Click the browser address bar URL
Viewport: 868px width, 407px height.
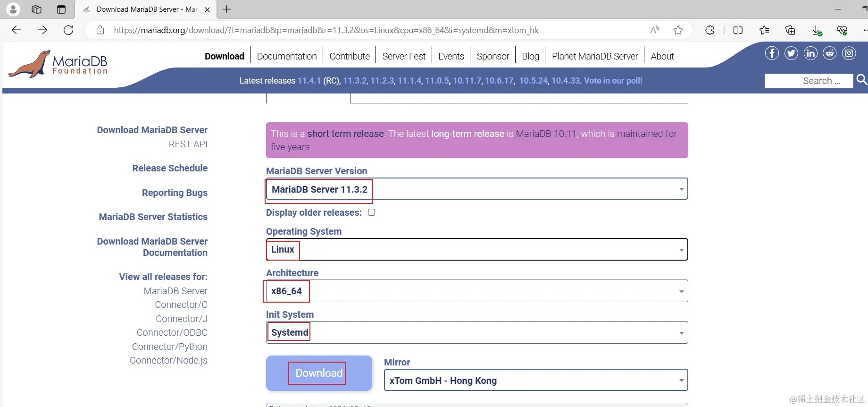point(326,30)
